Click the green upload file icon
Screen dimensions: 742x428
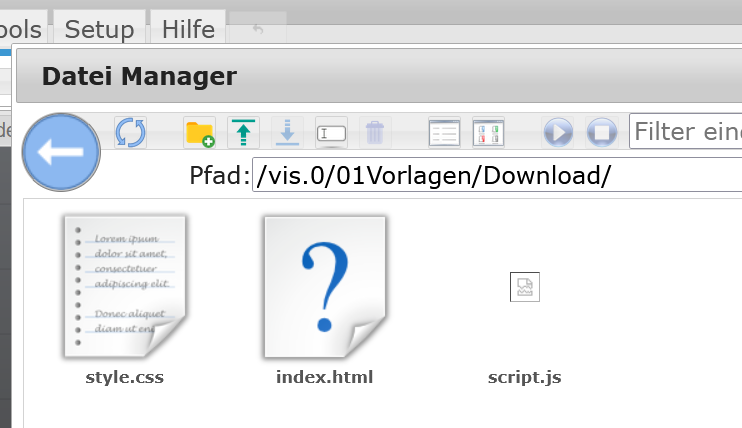click(243, 132)
